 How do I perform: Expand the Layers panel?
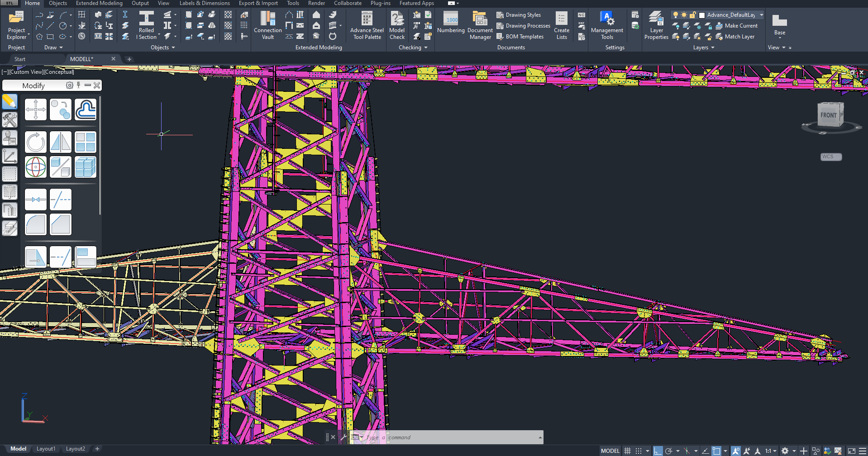(x=703, y=47)
